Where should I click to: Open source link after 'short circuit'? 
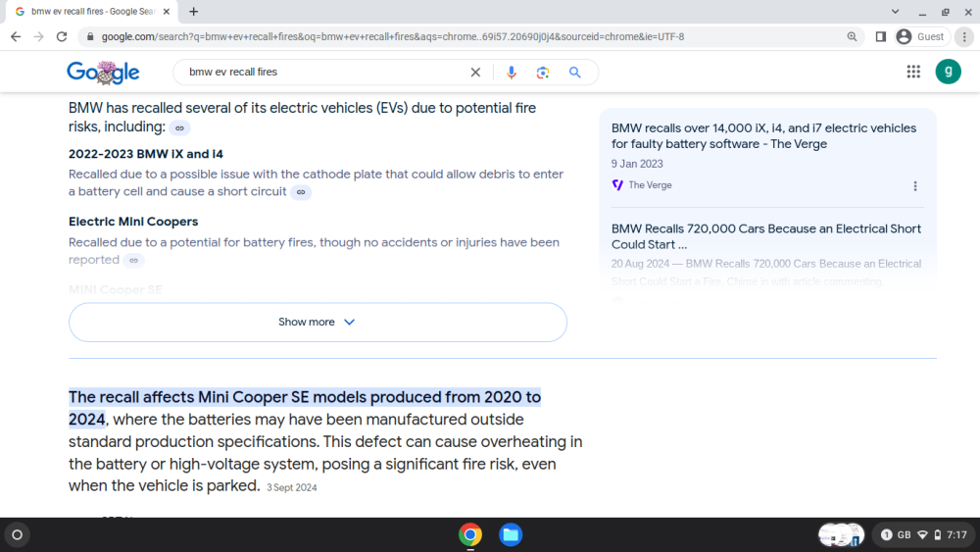(301, 192)
